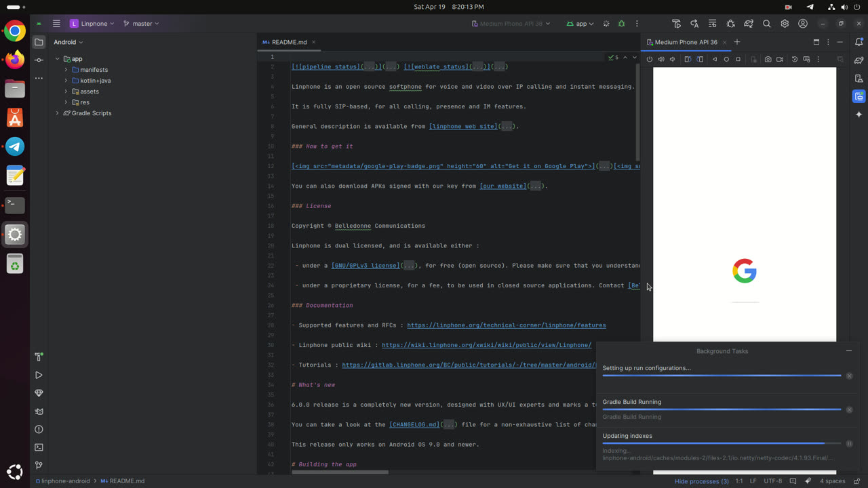Take emulator screenshot camera icon
Viewport: 868px width, 488px height.
pos(768,60)
